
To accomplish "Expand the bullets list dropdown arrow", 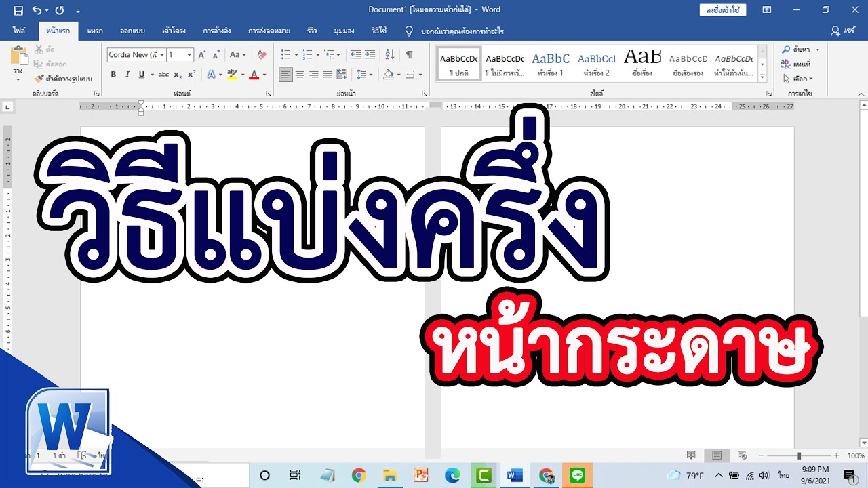I will pos(297,55).
